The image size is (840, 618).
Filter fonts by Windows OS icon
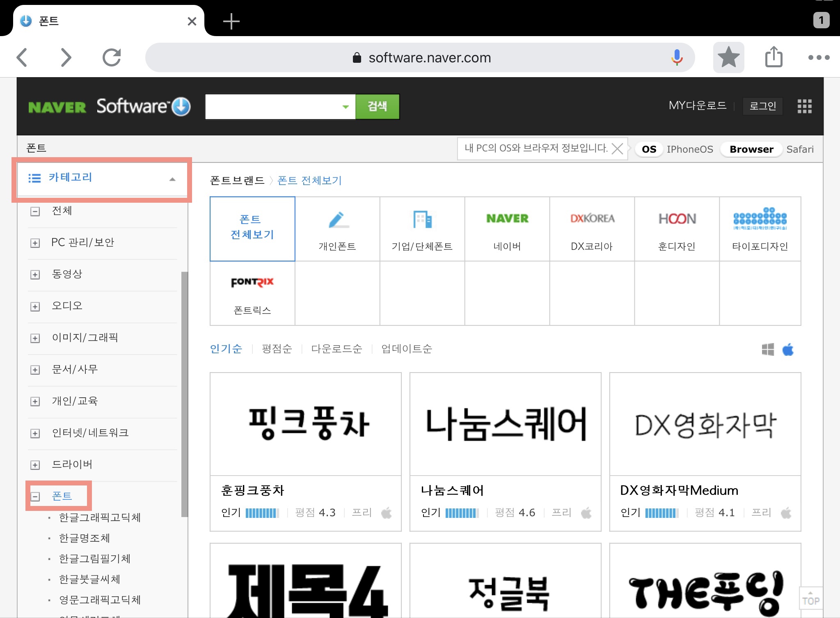tap(767, 350)
